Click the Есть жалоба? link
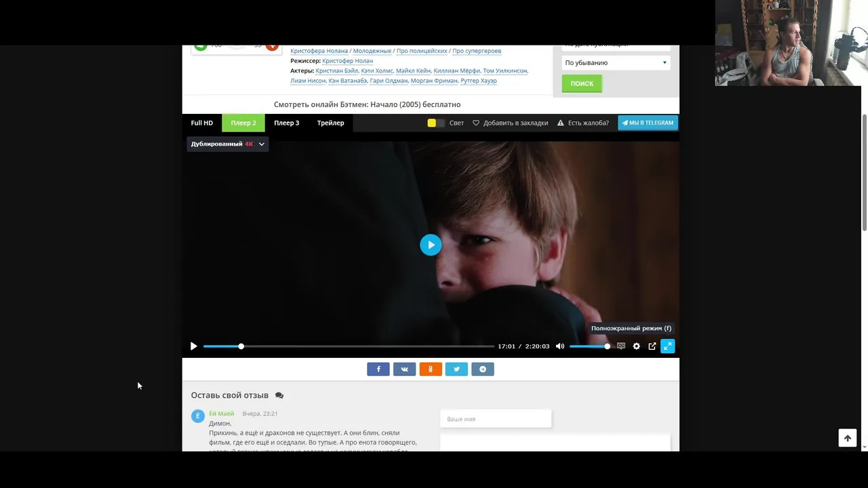868x488 pixels. pos(589,123)
